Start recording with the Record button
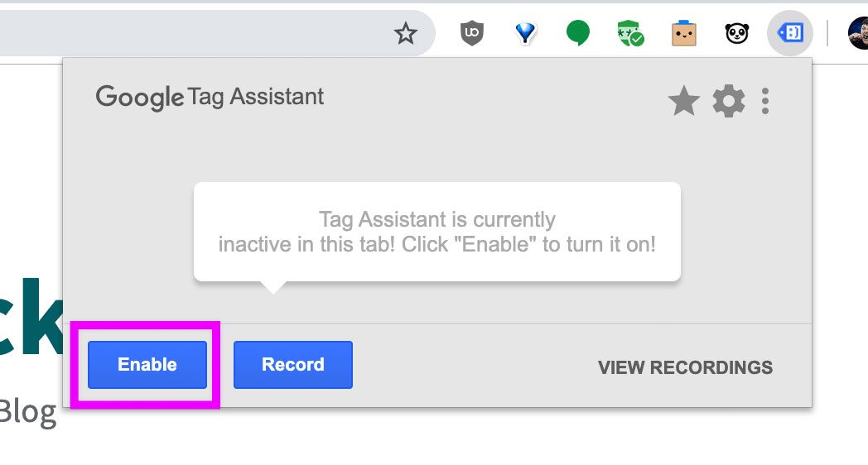This screenshot has height=465, width=868. coord(293,364)
